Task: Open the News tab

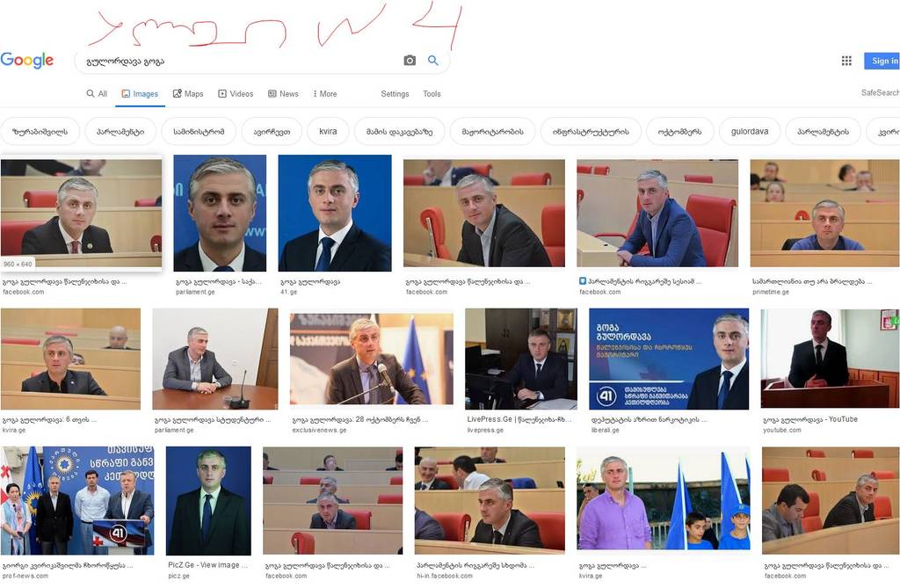Action: pos(284,93)
